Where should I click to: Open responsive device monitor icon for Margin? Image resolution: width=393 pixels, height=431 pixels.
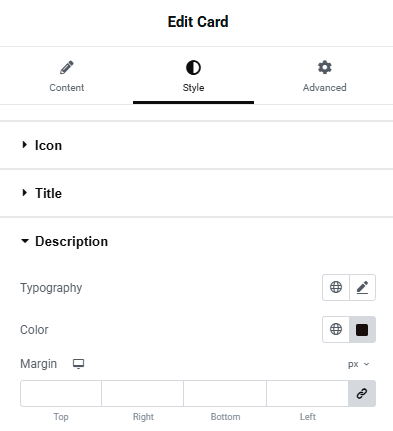(x=79, y=364)
